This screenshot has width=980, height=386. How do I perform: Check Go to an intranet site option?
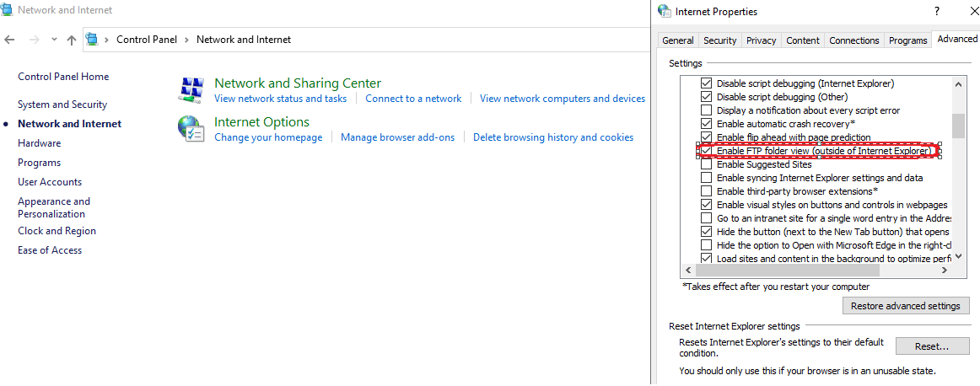[706, 218]
